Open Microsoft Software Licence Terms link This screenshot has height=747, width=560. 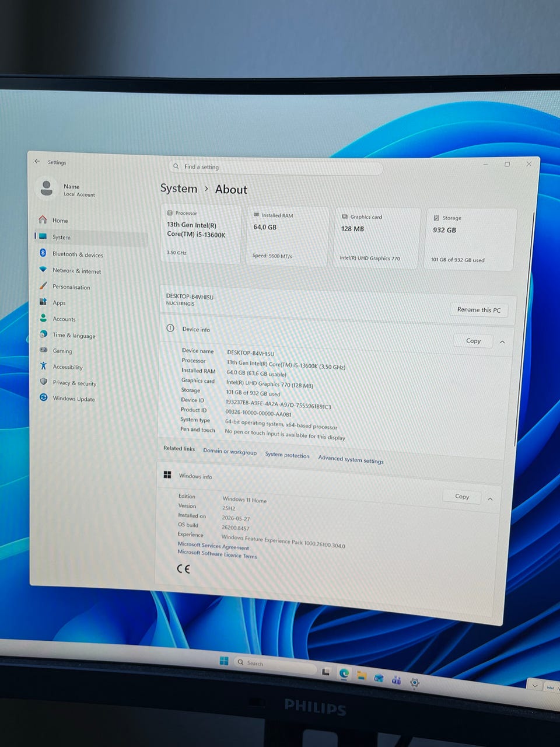pyautogui.click(x=217, y=554)
